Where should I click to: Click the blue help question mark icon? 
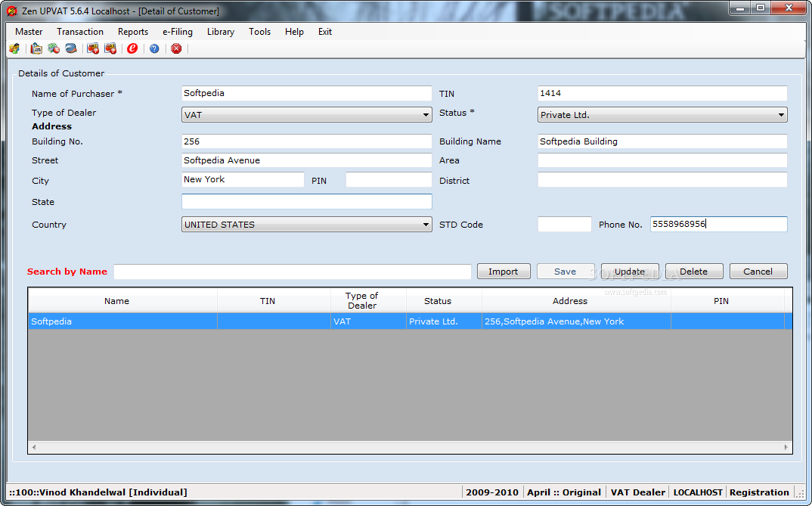(154, 48)
